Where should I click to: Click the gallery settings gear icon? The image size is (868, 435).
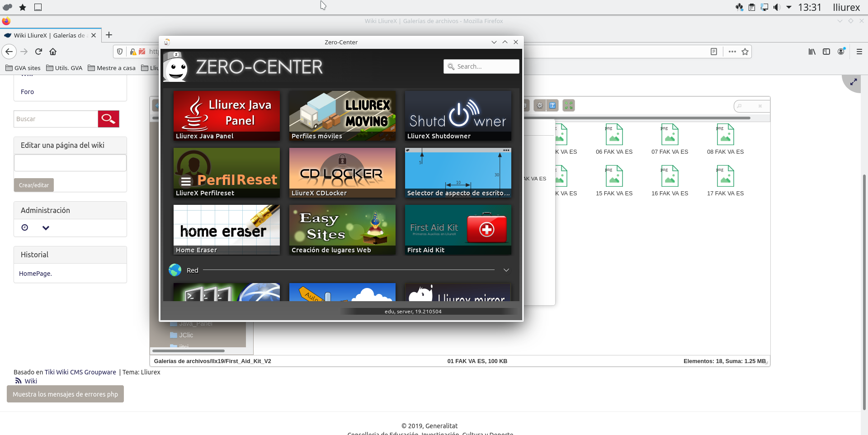point(540,106)
